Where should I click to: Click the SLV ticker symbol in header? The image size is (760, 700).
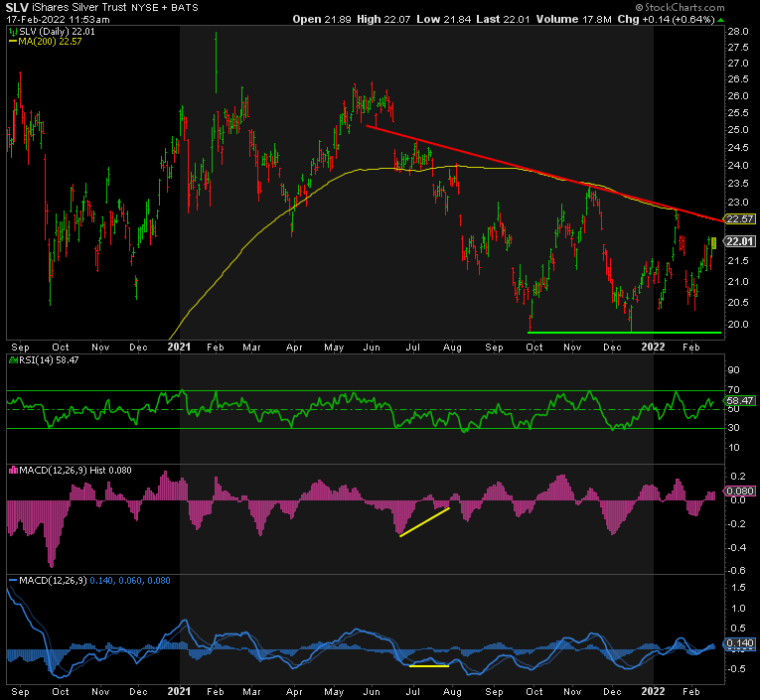pos(17,7)
